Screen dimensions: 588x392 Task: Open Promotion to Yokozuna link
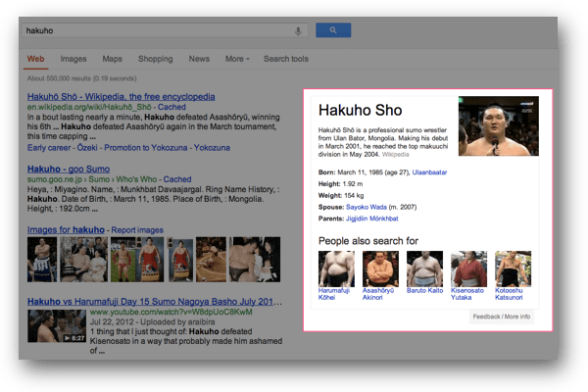point(145,148)
